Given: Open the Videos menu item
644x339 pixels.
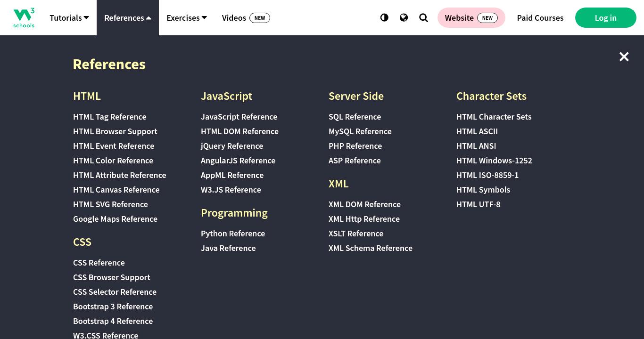Looking at the screenshot, I should (x=246, y=17).
